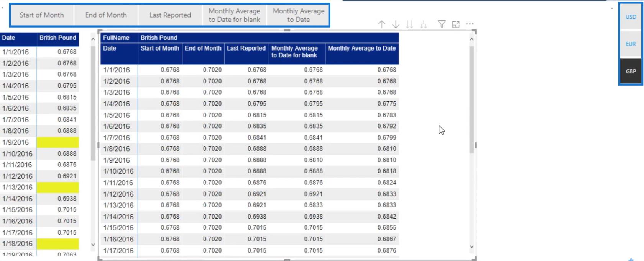Click 1/13/2016 date in main table

click(118, 205)
